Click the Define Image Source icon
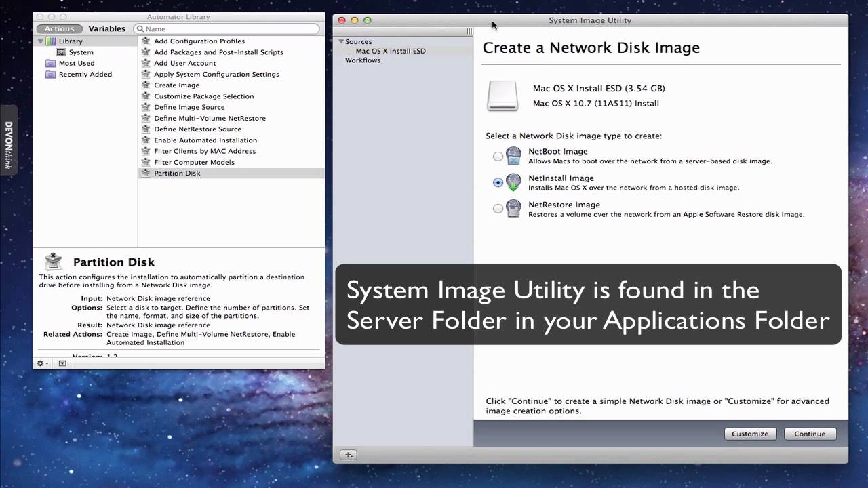This screenshot has width=868, height=488. [x=146, y=107]
